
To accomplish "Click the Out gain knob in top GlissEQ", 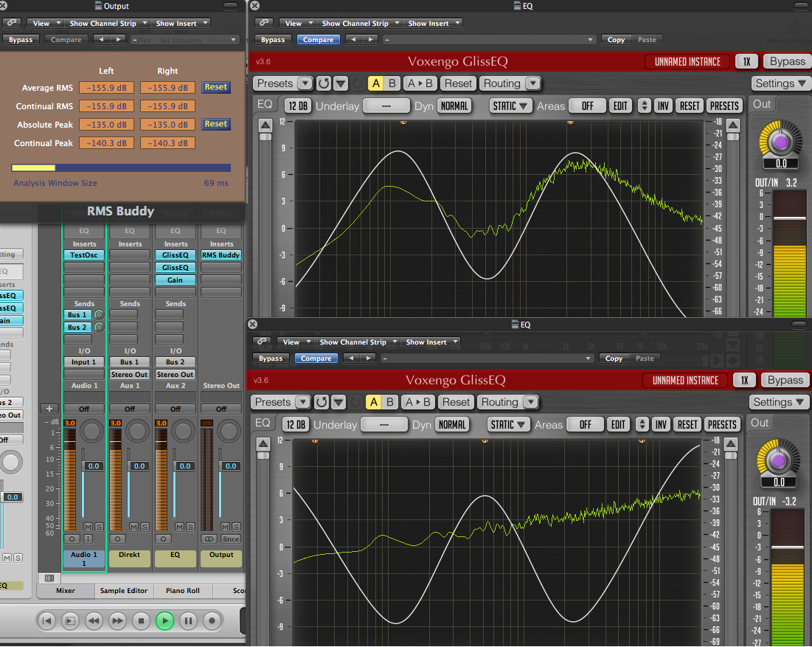I will tap(780, 142).
